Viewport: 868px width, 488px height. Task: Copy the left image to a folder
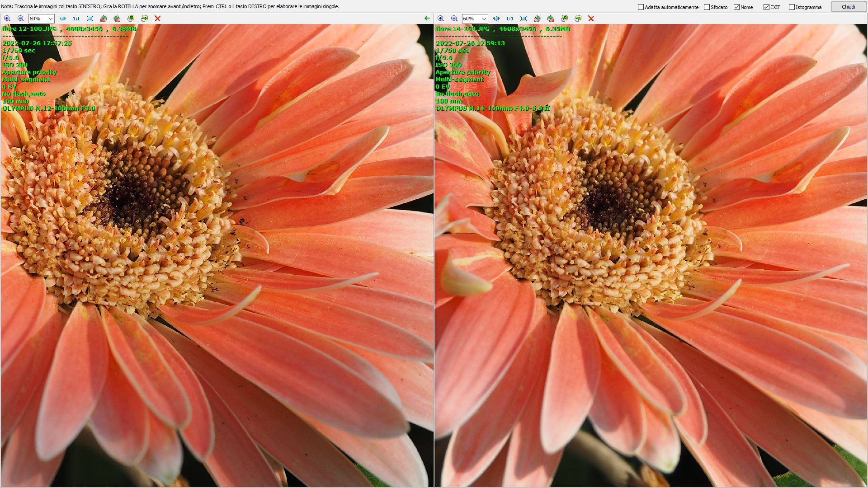pyautogui.click(x=131, y=19)
